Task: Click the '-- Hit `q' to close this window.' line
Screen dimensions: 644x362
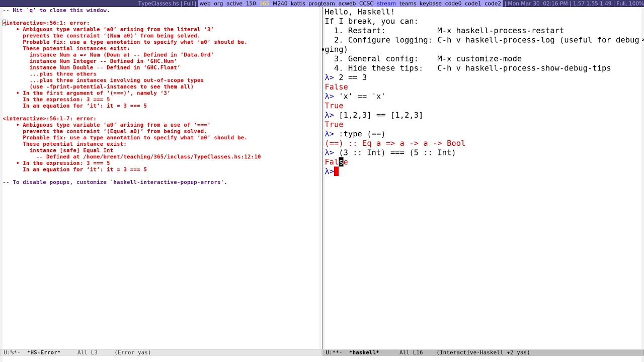Action: point(56,10)
